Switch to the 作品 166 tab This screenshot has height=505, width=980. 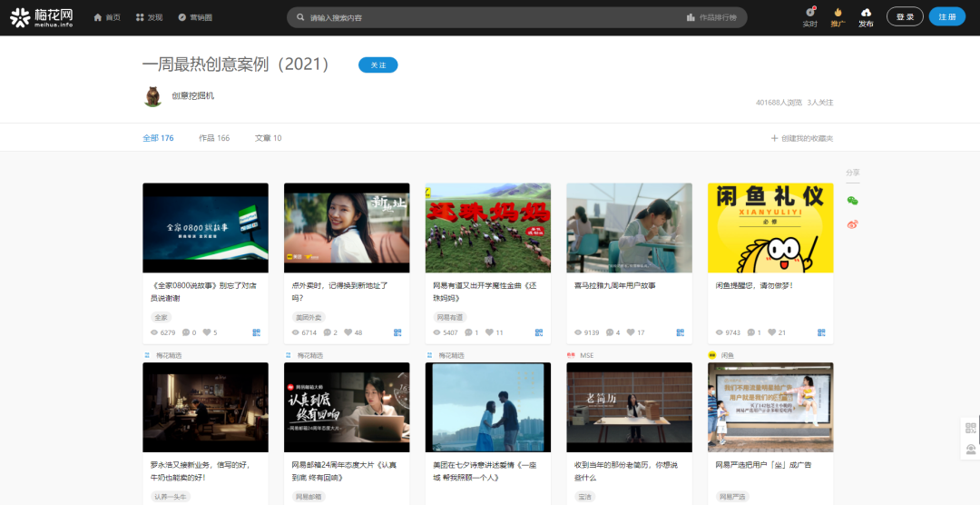coord(214,138)
